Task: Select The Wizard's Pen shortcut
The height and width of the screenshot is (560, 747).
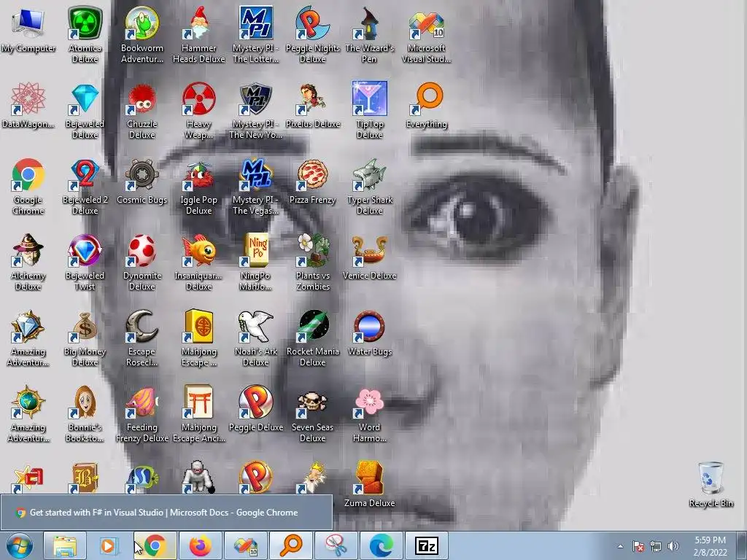Action: pyautogui.click(x=369, y=34)
